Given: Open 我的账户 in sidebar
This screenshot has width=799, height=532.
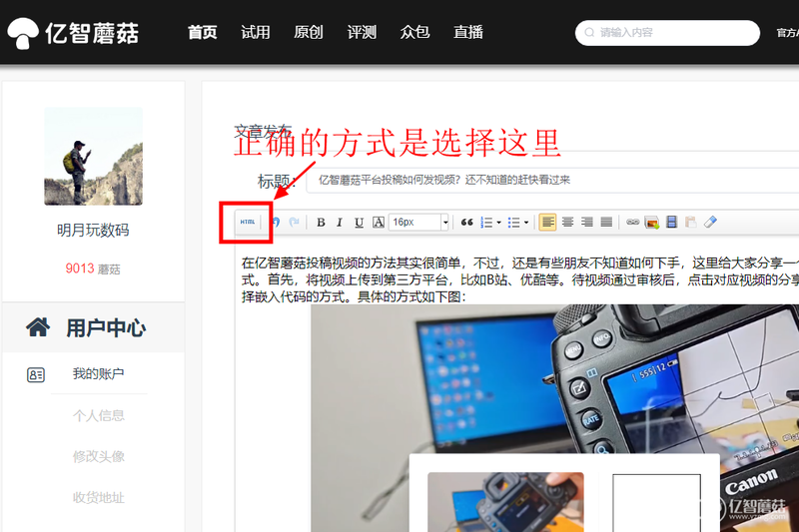Looking at the screenshot, I should 98,373.
